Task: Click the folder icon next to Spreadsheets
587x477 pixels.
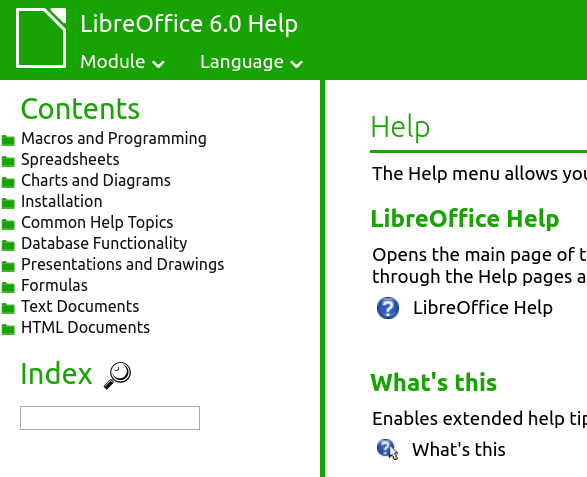Action: pos(8,161)
